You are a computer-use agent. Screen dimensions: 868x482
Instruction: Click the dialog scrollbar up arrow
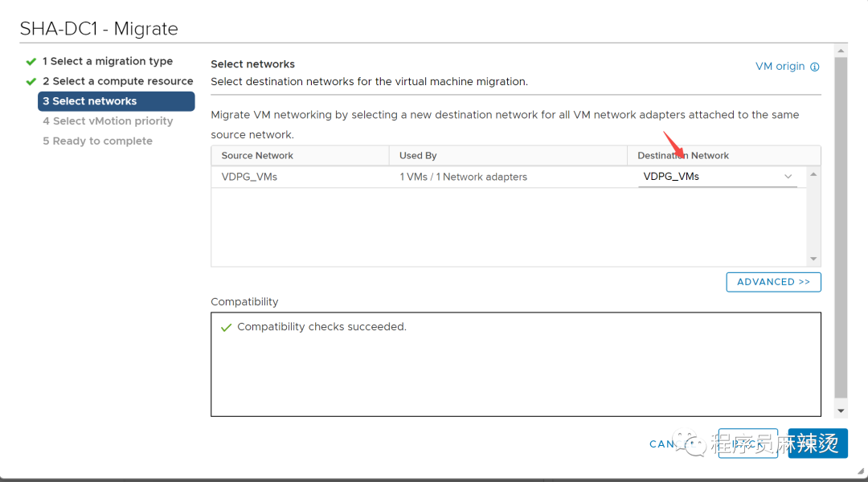coord(841,51)
